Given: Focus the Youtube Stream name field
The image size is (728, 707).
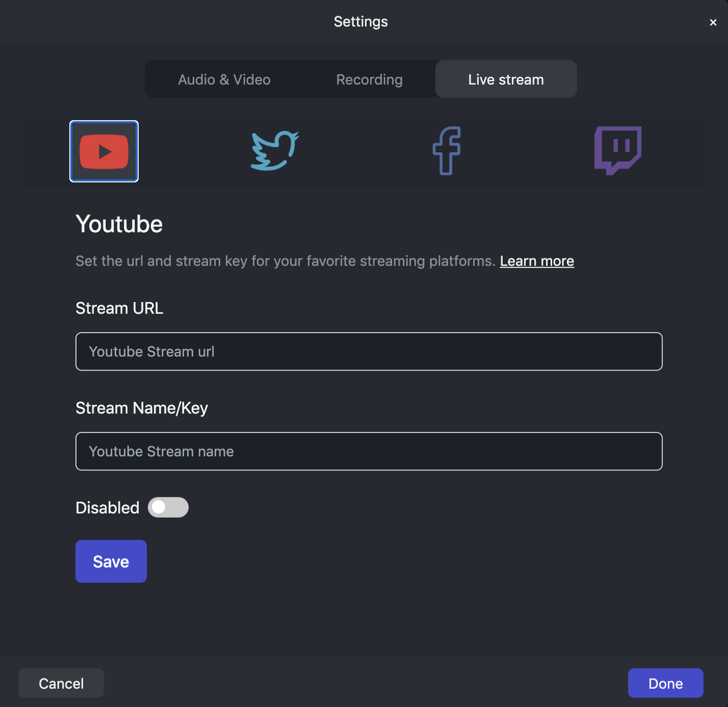Looking at the screenshot, I should [369, 451].
